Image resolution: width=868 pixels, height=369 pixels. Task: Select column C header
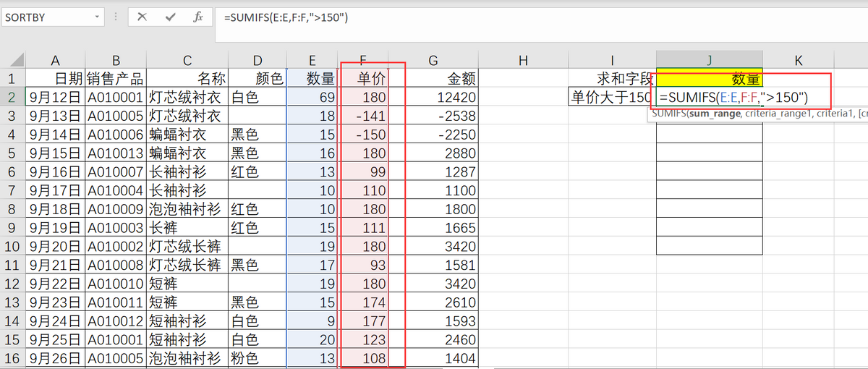[187, 61]
